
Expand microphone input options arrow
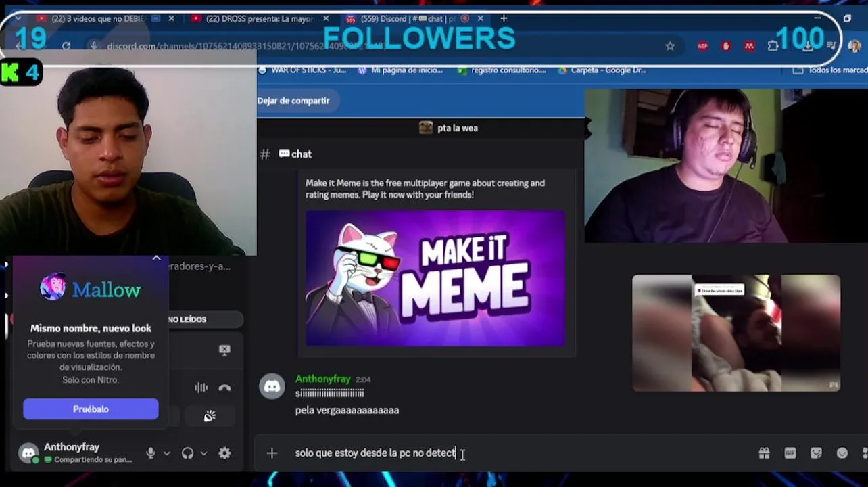167,453
